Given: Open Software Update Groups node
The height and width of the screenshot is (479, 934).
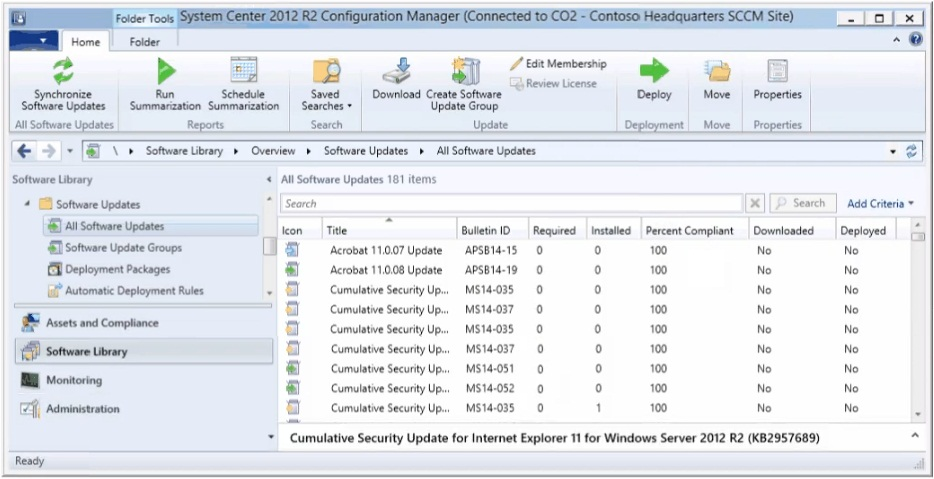Looking at the screenshot, I should tap(123, 248).
